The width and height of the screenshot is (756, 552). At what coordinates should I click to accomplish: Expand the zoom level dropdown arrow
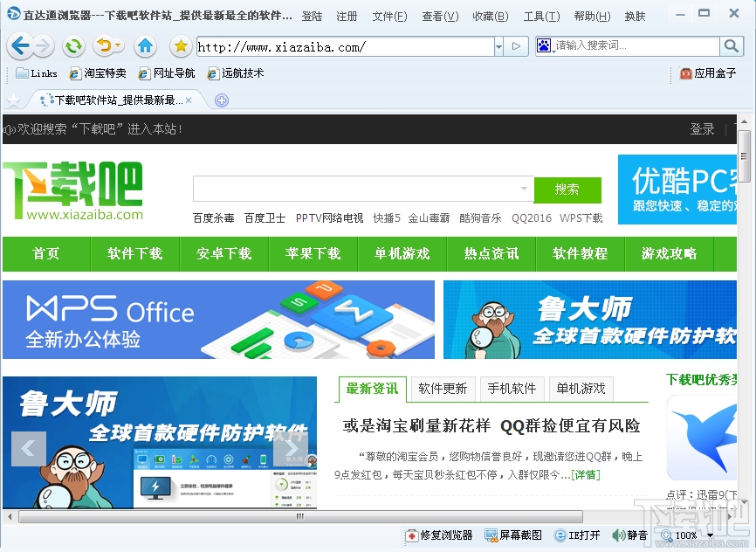pyautogui.click(x=710, y=535)
